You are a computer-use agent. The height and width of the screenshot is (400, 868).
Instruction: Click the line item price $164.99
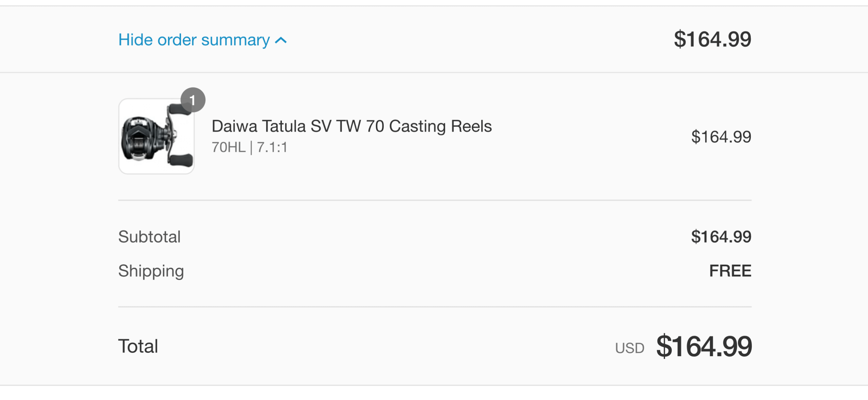(x=721, y=137)
